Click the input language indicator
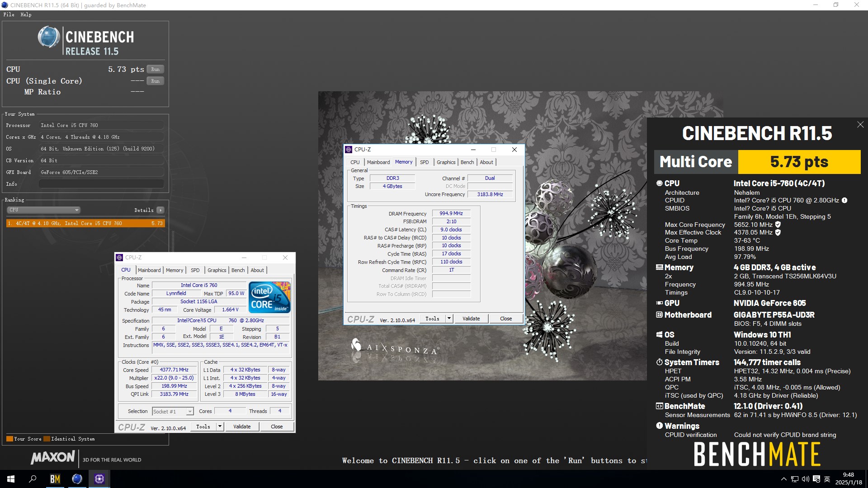Viewport: 868px width, 488px height. tap(827, 479)
